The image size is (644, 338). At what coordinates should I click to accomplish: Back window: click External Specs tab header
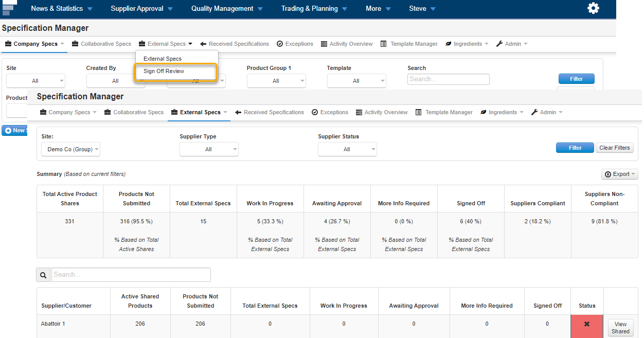coord(166,44)
